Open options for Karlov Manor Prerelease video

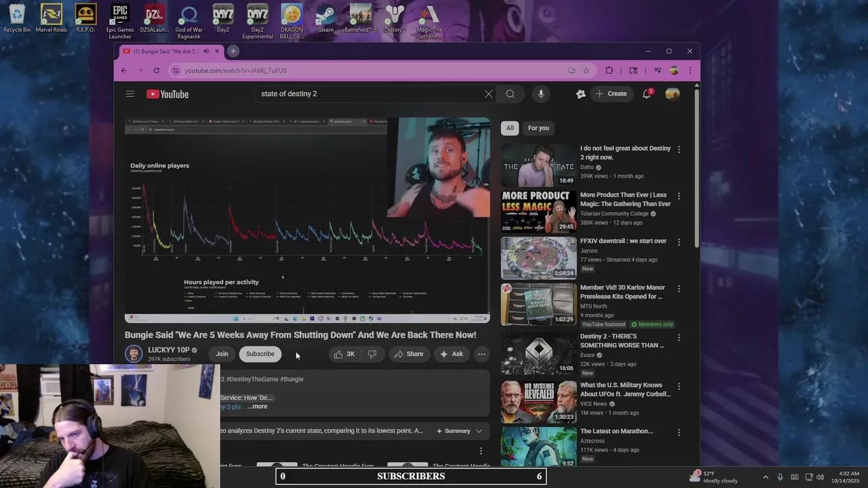click(x=679, y=289)
